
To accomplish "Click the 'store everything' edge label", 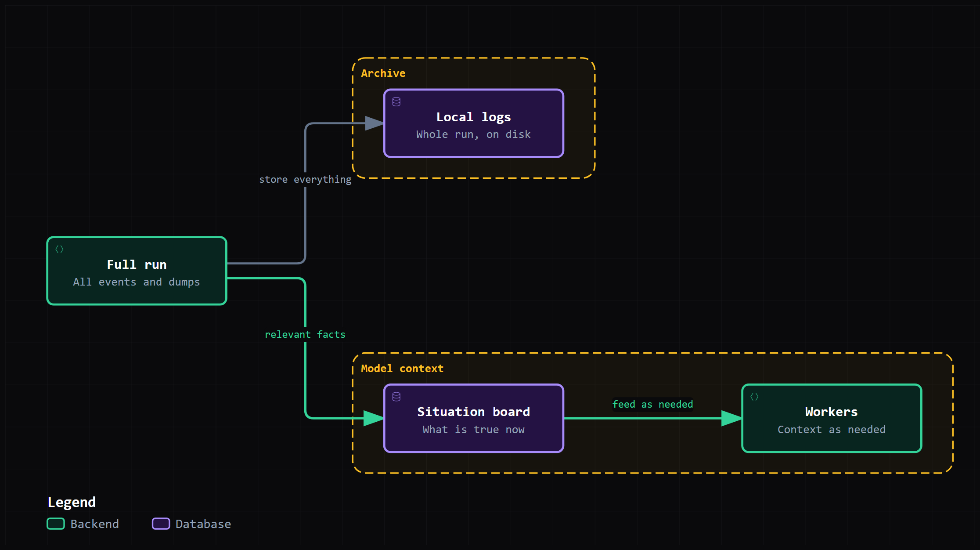I will pyautogui.click(x=305, y=179).
